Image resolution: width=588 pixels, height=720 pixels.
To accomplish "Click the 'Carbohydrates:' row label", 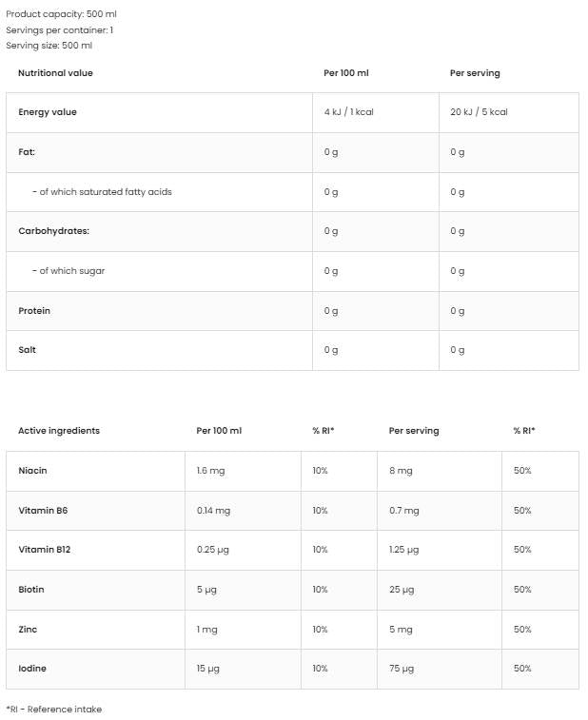I will tap(53, 231).
